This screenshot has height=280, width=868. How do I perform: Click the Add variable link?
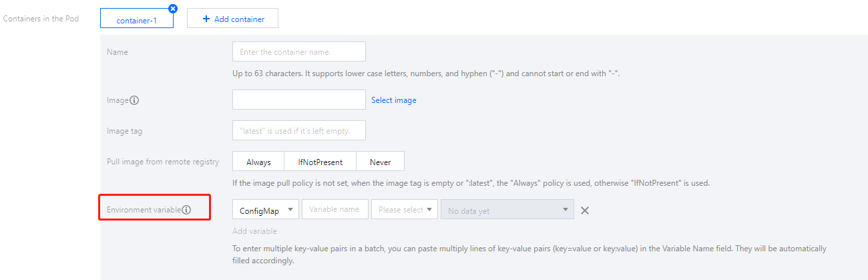(x=254, y=231)
